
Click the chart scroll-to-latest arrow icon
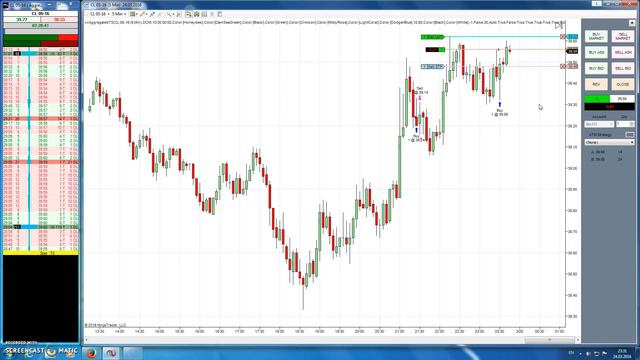(x=558, y=26)
